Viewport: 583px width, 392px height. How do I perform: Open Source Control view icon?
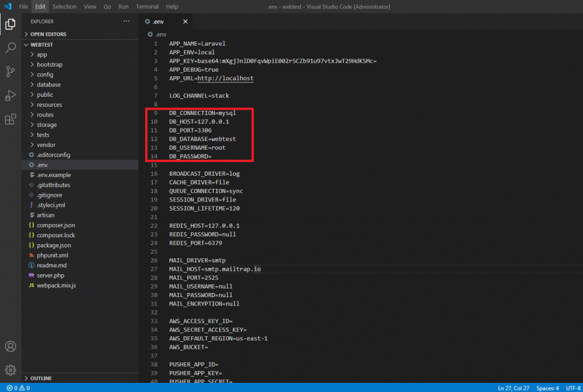[x=10, y=71]
